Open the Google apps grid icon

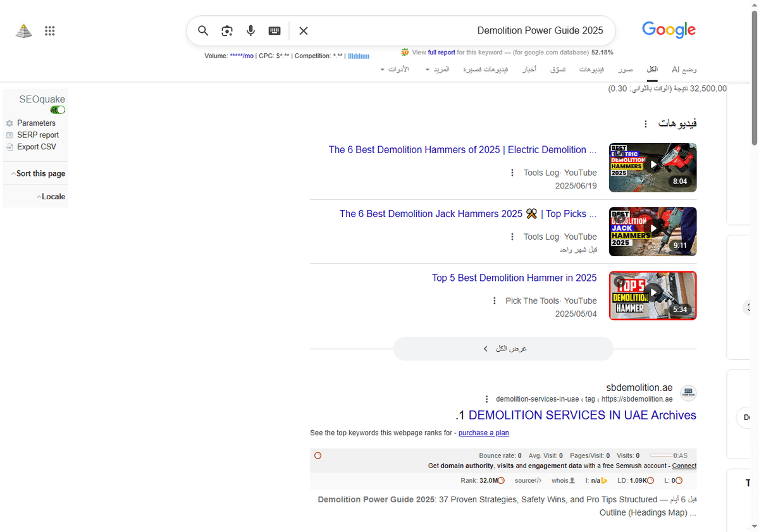point(49,30)
